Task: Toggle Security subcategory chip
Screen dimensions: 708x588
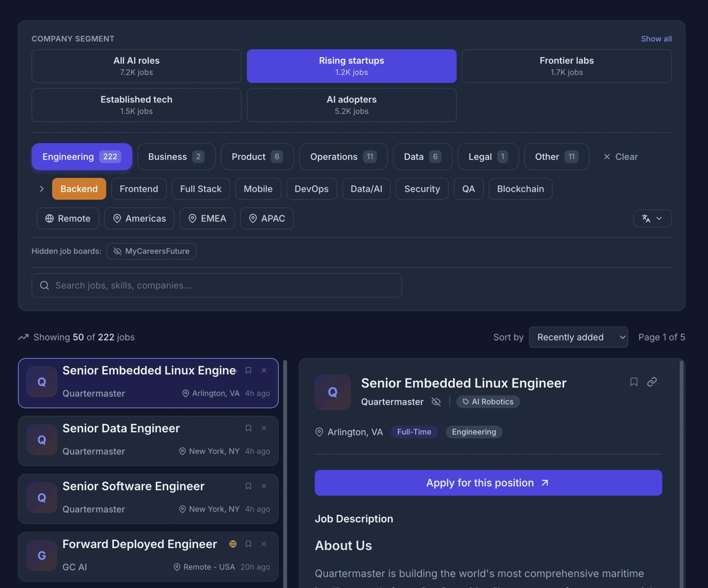Action: (422, 189)
